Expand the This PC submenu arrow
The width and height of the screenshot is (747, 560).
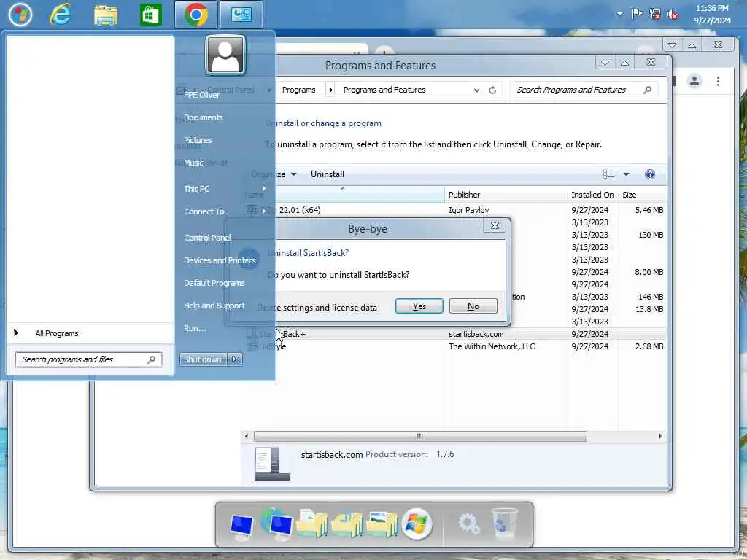[x=264, y=189]
